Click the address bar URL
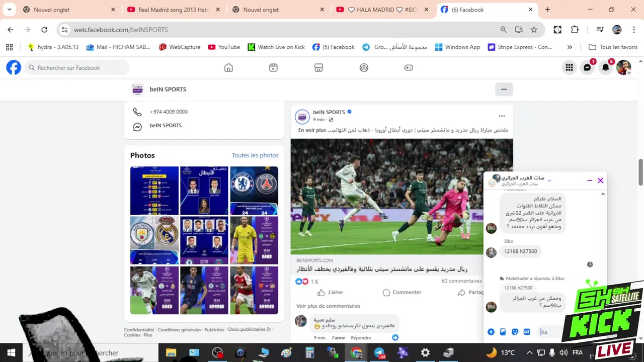This screenshot has width=644, height=362. click(x=121, y=30)
